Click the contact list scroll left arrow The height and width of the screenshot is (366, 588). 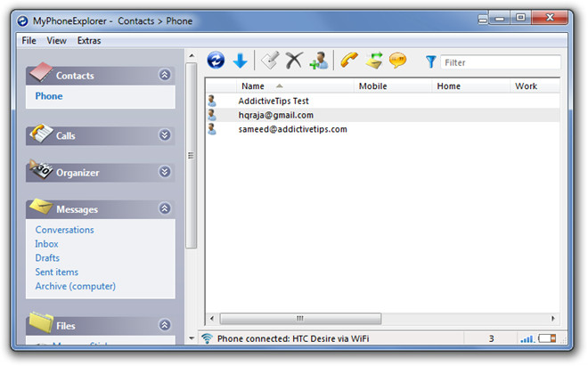(x=212, y=319)
